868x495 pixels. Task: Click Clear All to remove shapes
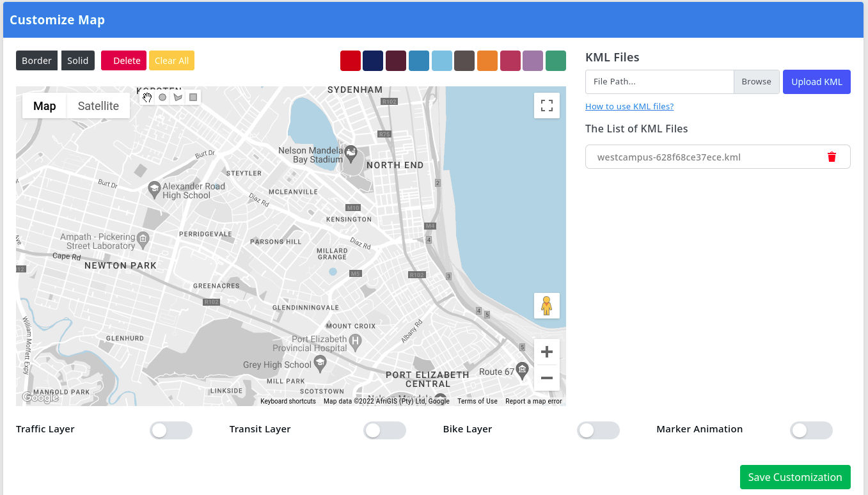(x=171, y=60)
